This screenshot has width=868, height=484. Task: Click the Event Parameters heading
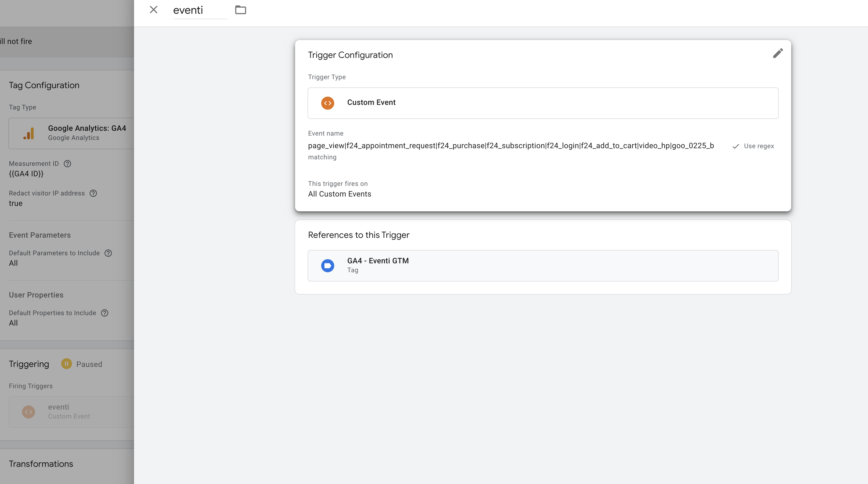click(x=40, y=235)
